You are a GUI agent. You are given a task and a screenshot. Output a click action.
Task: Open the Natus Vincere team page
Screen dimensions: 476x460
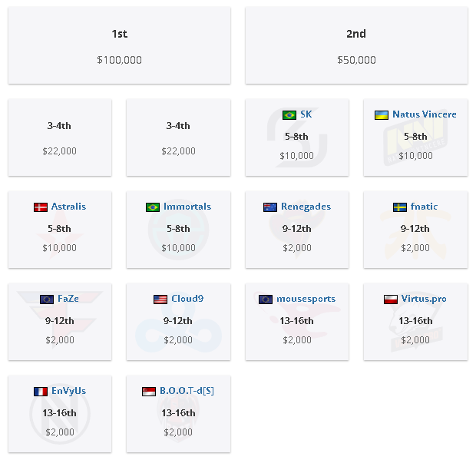click(x=425, y=114)
